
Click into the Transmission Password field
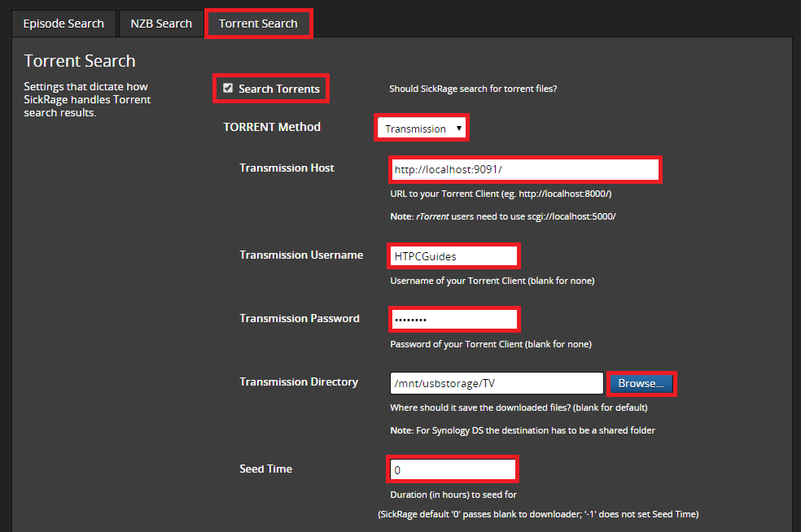click(453, 319)
